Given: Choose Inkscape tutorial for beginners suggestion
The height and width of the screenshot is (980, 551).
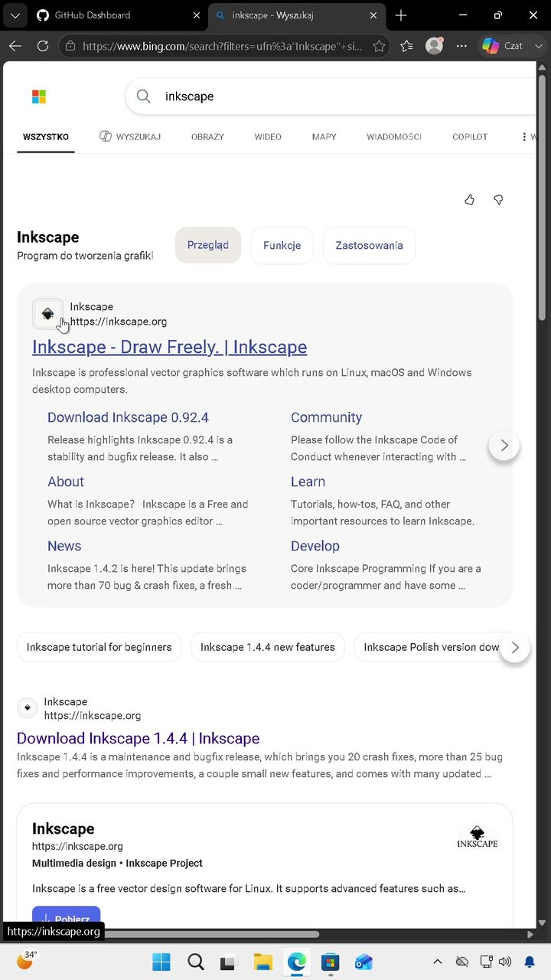Looking at the screenshot, I should click(99, 647).
